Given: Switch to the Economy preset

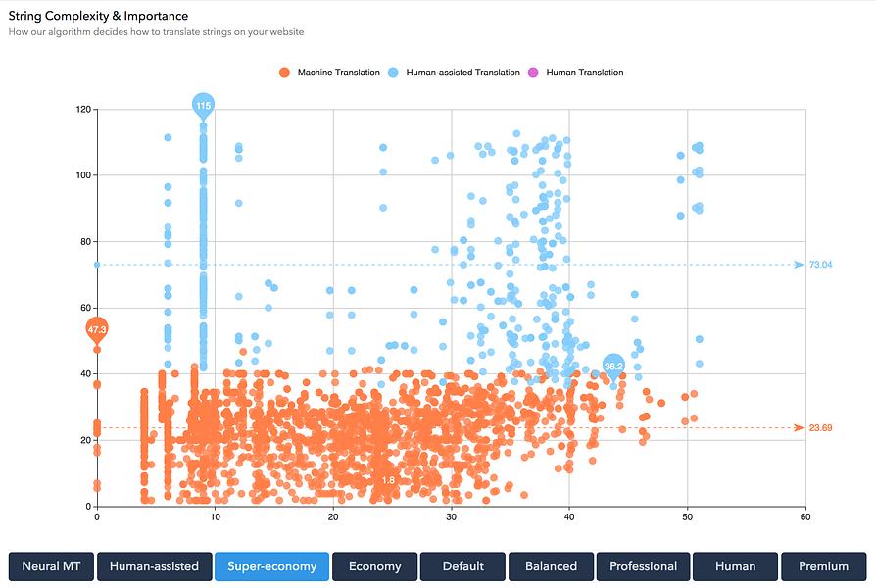Looking at the screenshot, I should pyautogui.click(x=375, y=566).
